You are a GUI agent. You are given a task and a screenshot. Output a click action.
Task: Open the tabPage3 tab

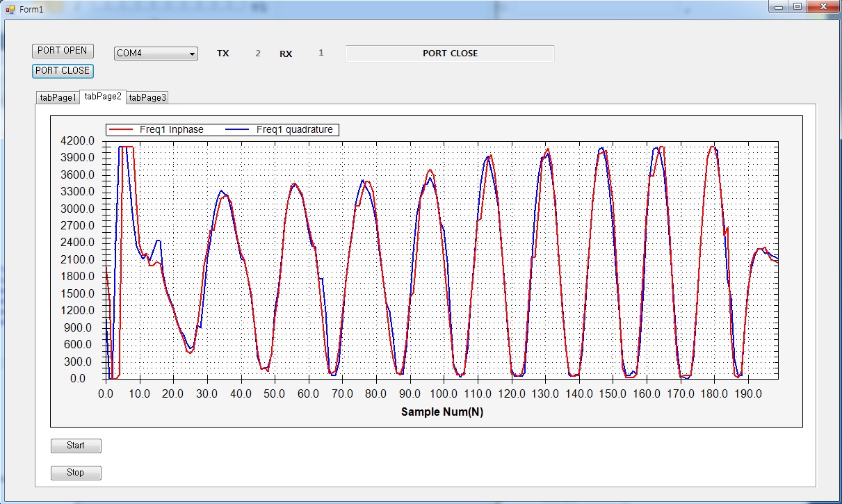tap(147, 97)
